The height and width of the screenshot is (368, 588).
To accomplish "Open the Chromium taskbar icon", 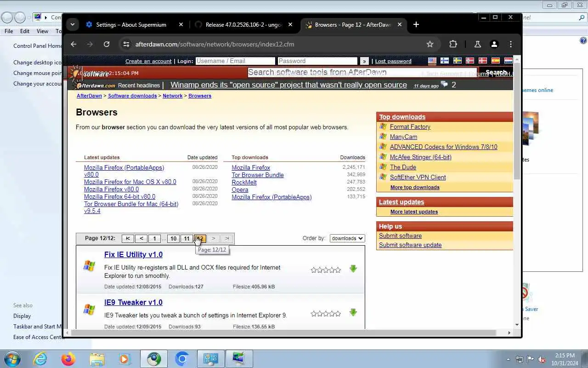I will click(x=182, y=359).
